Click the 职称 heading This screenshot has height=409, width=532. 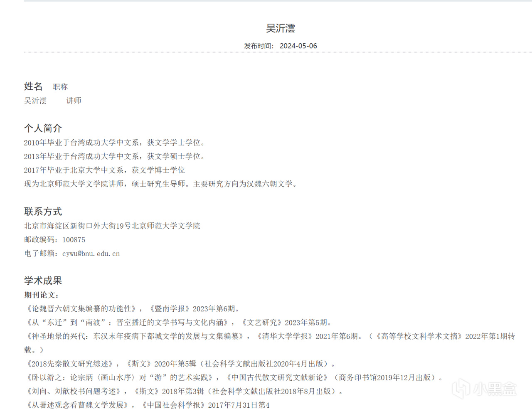pos(60,87)
